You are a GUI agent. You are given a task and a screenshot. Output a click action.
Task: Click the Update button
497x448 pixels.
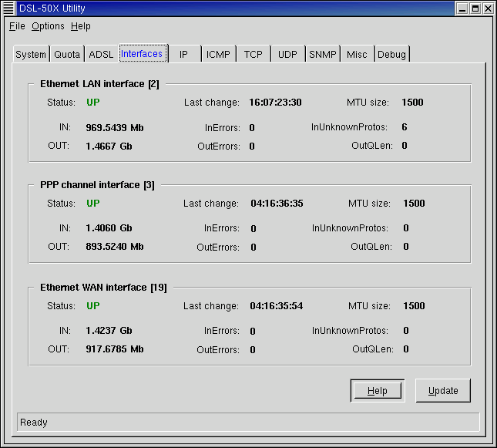point(443,391)
